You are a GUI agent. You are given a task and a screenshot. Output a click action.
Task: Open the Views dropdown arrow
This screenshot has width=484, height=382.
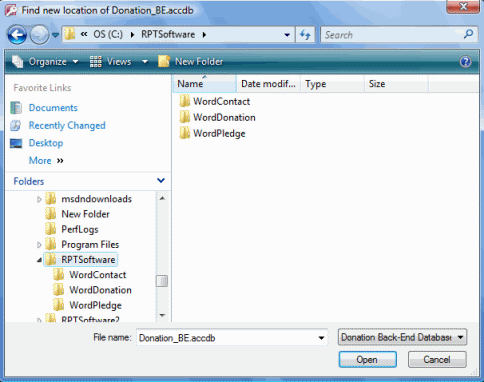(145, 62)
